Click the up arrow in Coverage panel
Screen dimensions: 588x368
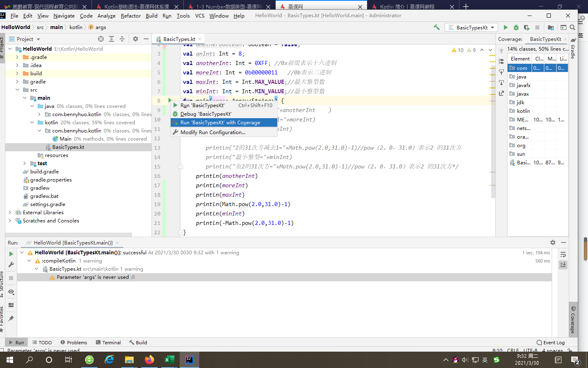coord(501,51)
